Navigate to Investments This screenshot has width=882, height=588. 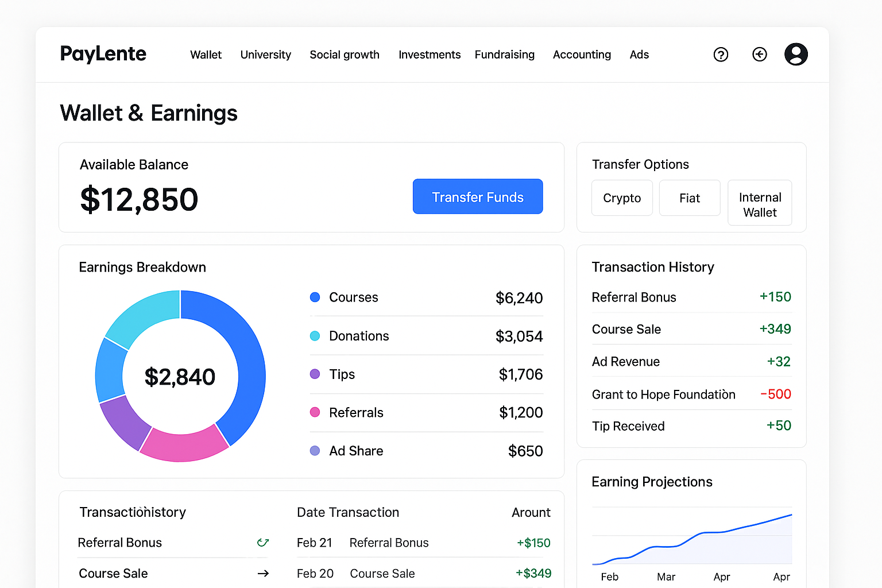[430, 55]
